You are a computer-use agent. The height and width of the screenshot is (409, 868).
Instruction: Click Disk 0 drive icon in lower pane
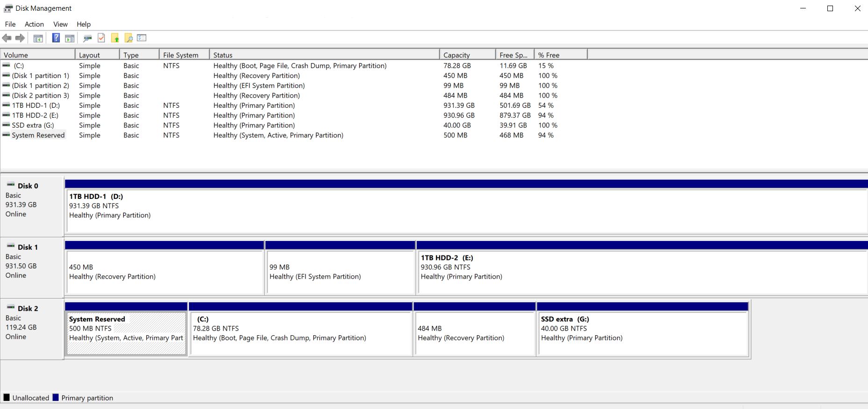coord(11,185)
